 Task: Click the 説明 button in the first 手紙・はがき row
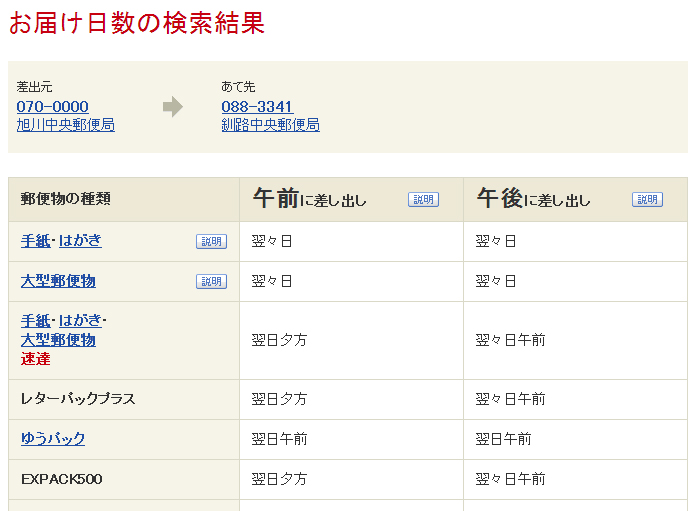click(211, 241)
